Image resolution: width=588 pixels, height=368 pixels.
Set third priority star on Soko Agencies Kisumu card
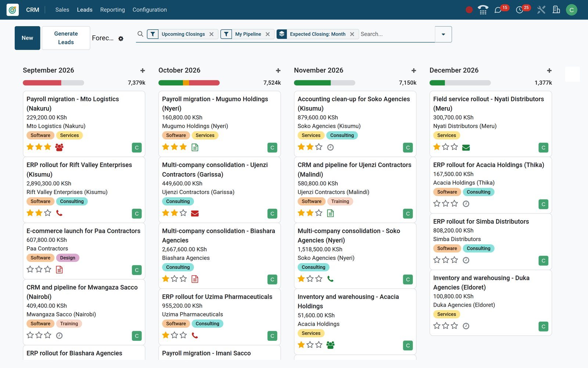(319, 147)
